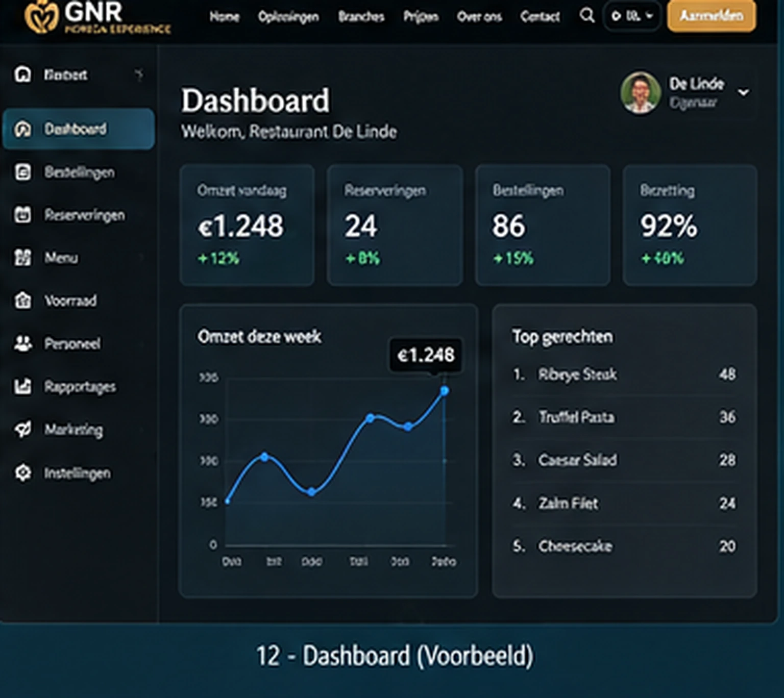784x698 pixels.
Task: Click the Rapportages chart icon in sidebar
Action: pos(23,386)
